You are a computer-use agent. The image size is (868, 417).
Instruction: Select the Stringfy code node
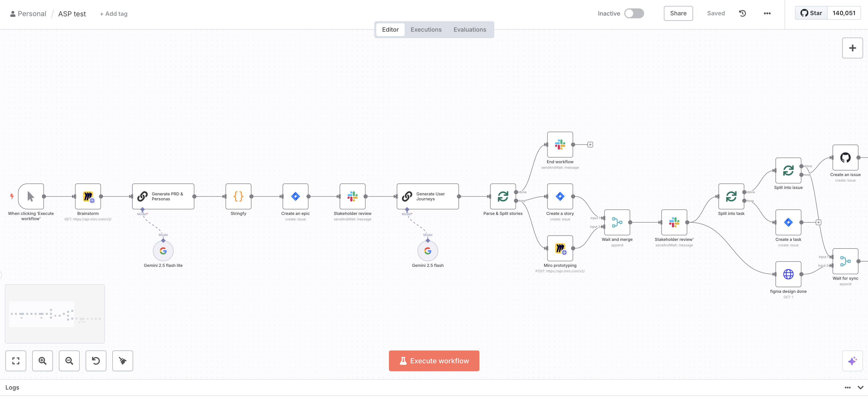(238, 196)
